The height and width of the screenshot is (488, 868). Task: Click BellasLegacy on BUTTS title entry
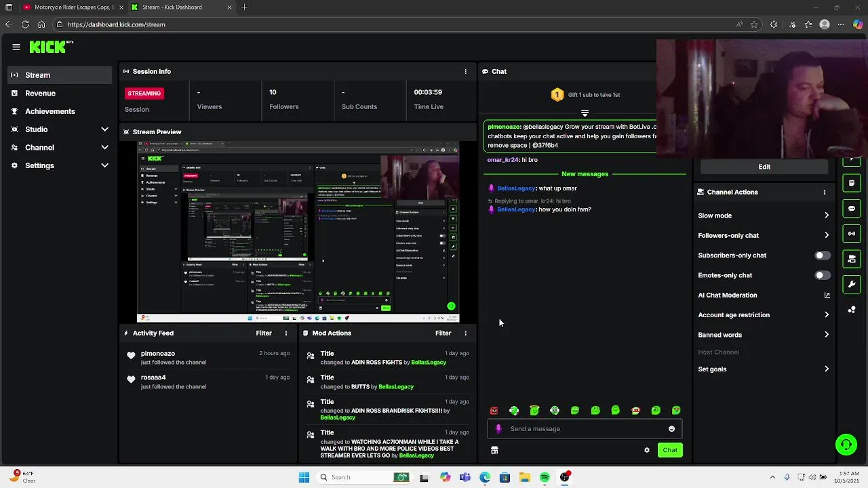coord(396,387)
